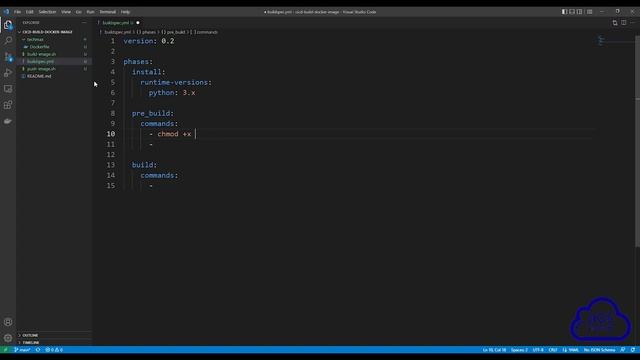Click the remote window indicator in status bar

click(x=5, y=350)
